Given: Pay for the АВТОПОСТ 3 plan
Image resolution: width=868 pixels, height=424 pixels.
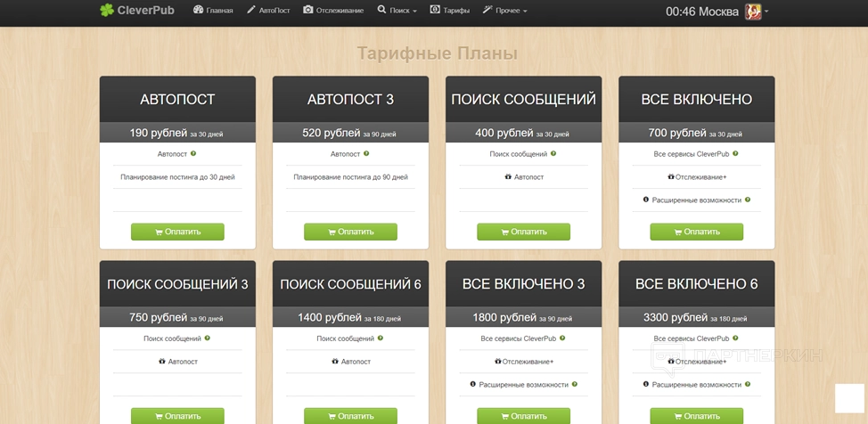Looking at the screenshot, I should click(x=350, y=232).
